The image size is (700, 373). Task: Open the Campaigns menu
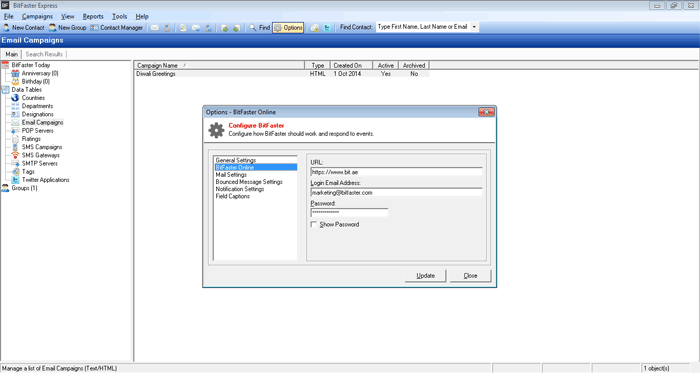(37, 17)
